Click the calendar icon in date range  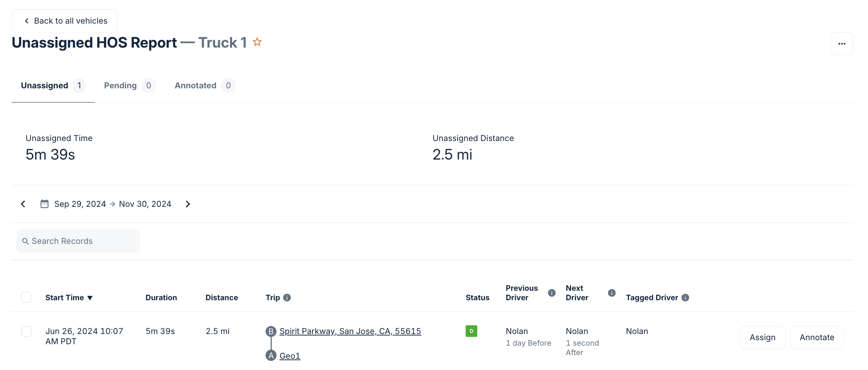point(44,204)
